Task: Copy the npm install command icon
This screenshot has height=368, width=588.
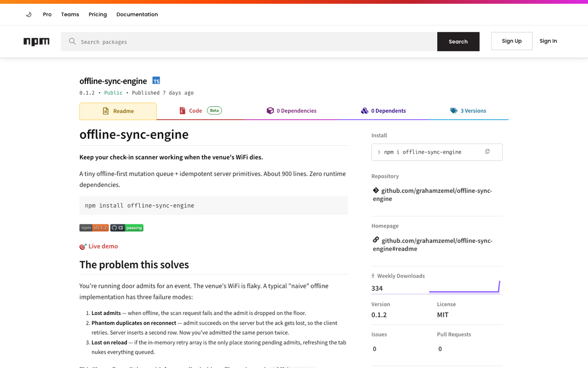Action: coord(487,152)
